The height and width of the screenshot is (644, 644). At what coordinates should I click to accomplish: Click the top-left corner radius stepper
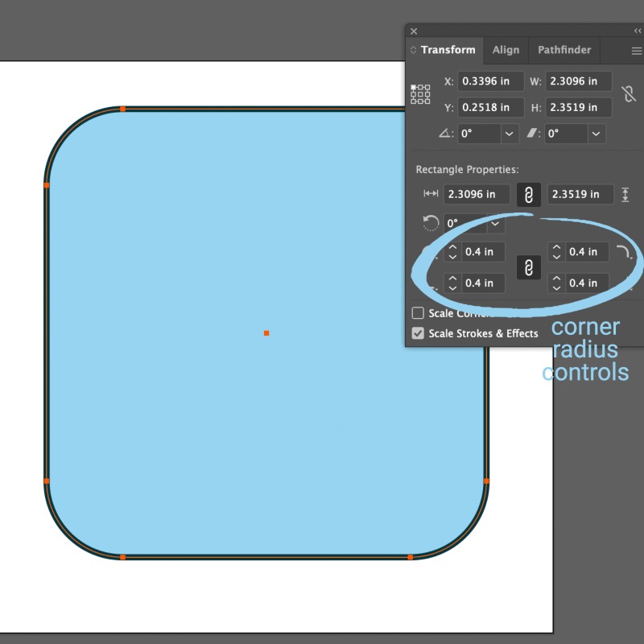(x=452, y=252)
